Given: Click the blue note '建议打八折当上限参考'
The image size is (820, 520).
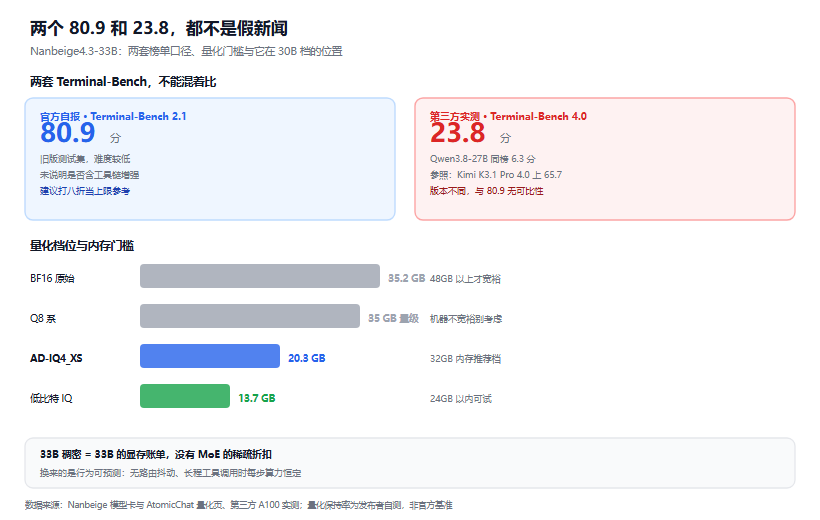Looking at the screenshot, I should point(85,191).
